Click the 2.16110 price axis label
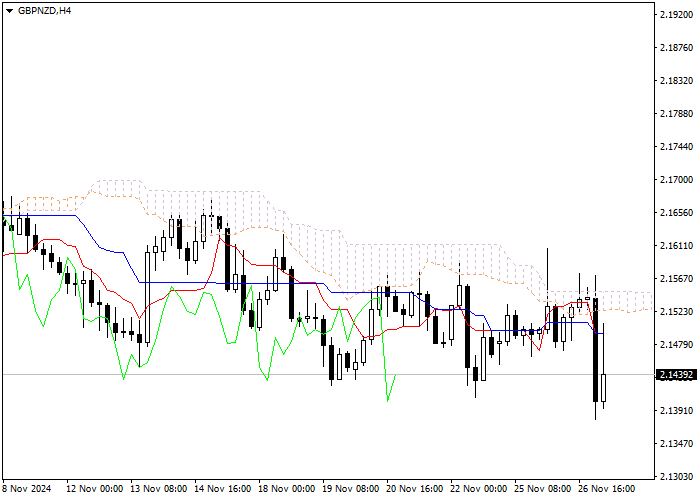 click(x=676, y=246)
